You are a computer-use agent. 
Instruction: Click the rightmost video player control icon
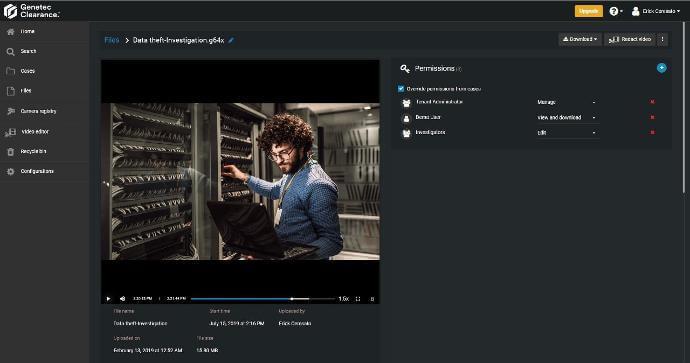pos(372,299)
